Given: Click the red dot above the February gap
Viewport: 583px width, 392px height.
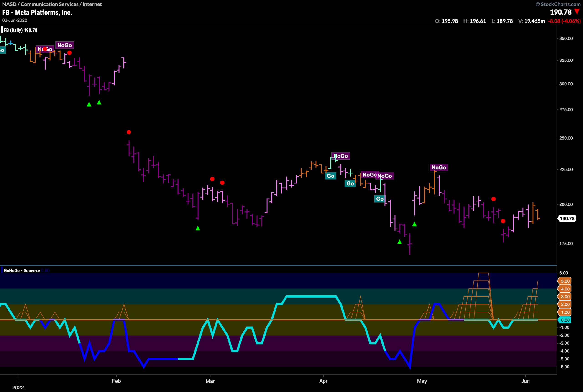Looking at the screenshot, I should click(129, 132).
